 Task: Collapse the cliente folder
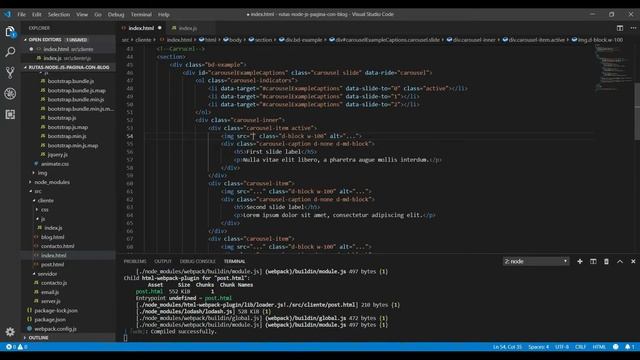click(x=45, y=200)
